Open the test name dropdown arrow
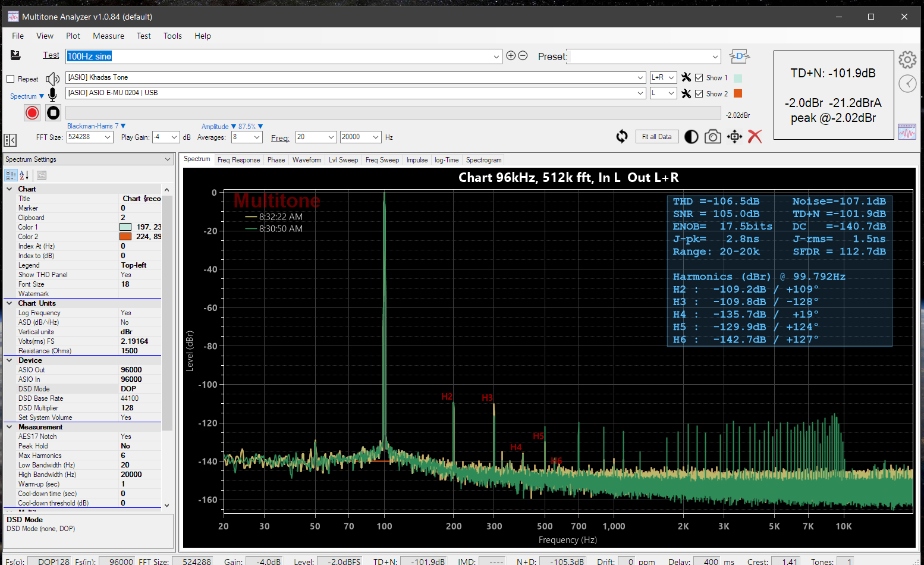 (496, 56)
